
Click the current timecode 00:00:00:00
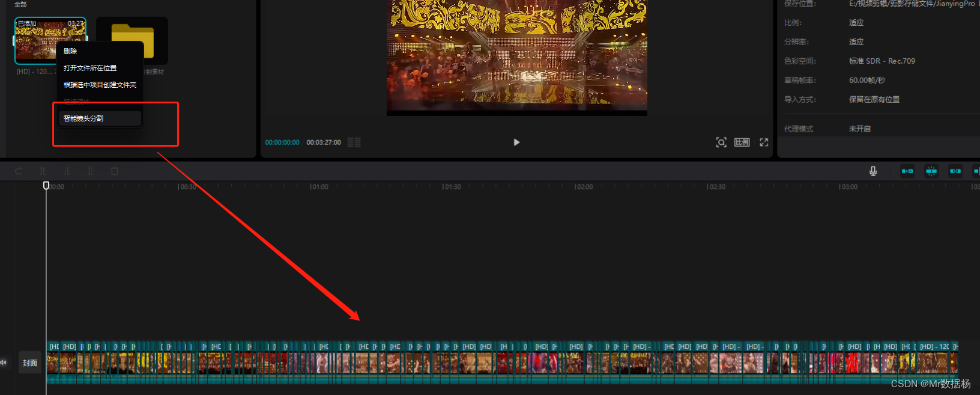coord(282,142)
